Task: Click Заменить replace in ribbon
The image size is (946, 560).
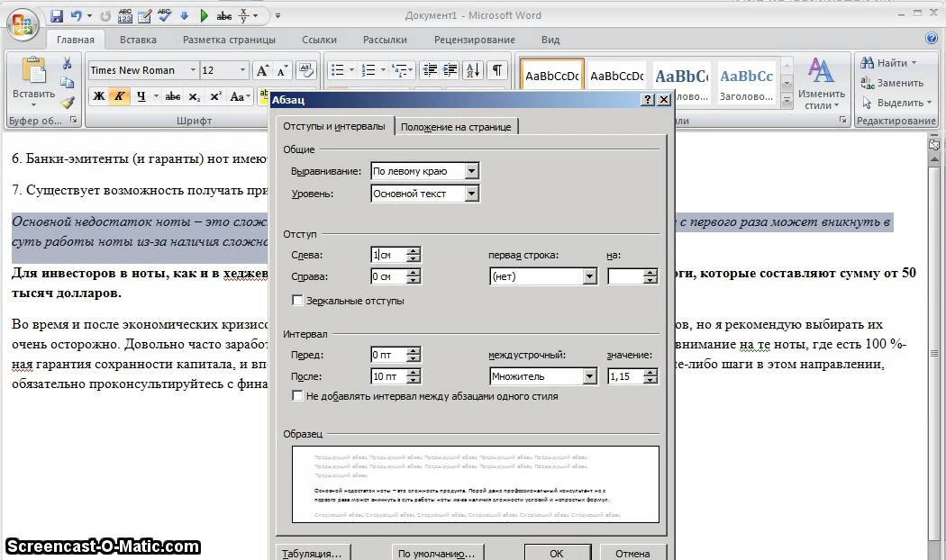Action: [892, 83]
